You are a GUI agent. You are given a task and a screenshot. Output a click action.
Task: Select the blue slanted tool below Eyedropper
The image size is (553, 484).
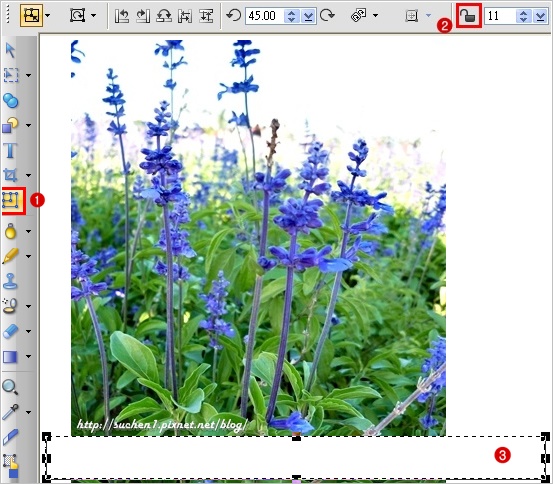(x=11, y=437)
